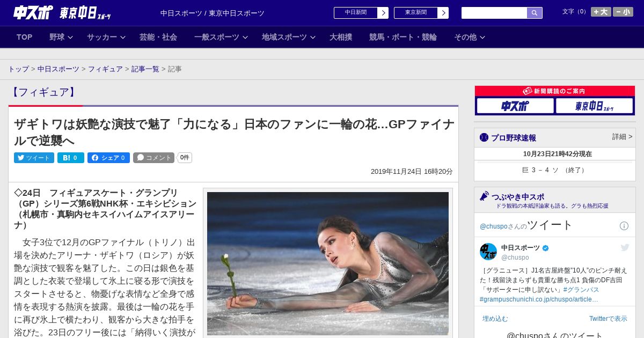Click the article date 2019年11月24日 16時20分
Image resolution: width=644 pixels, height=338 pixels.
[x=412, y=172]
